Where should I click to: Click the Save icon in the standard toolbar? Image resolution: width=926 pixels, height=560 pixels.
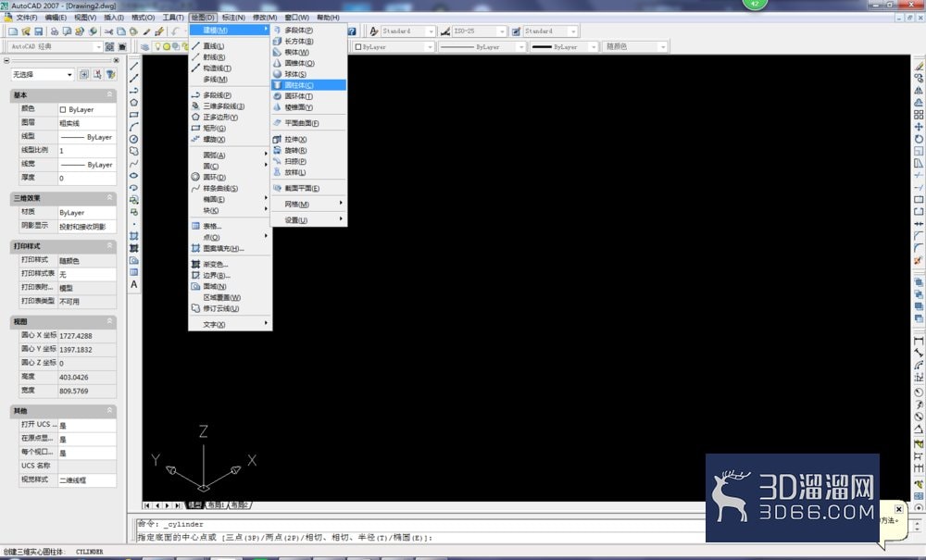click(x=39, y=31)
